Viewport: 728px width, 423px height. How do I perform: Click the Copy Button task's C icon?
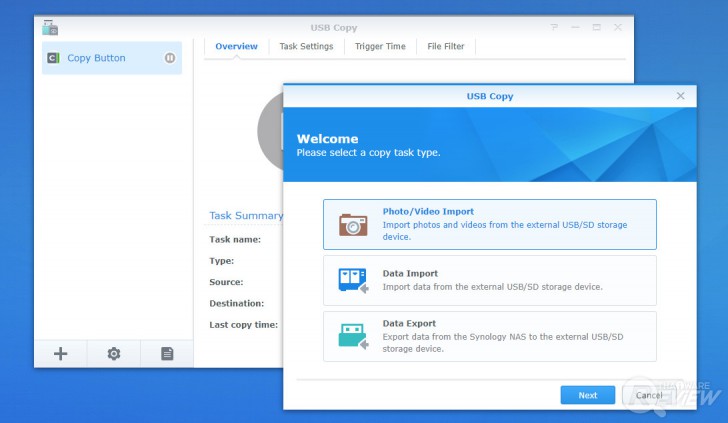tap(53, 58)
